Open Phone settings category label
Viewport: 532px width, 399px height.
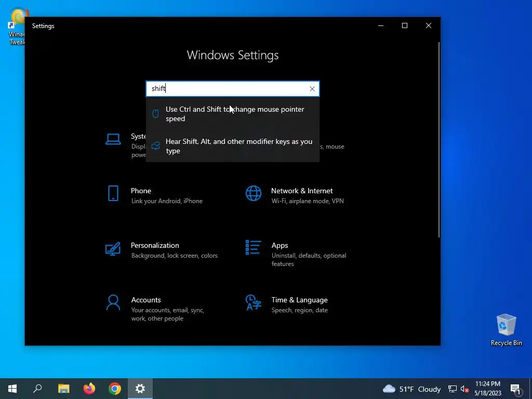(141, 191)
